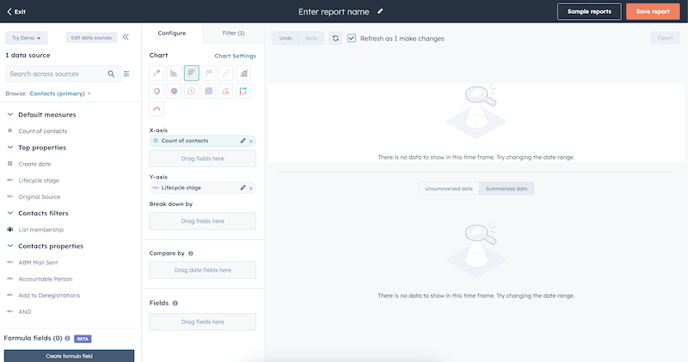The image size is (688, 362).
Task: Click Exit to leave the report builder
Action: pos(16,11)
